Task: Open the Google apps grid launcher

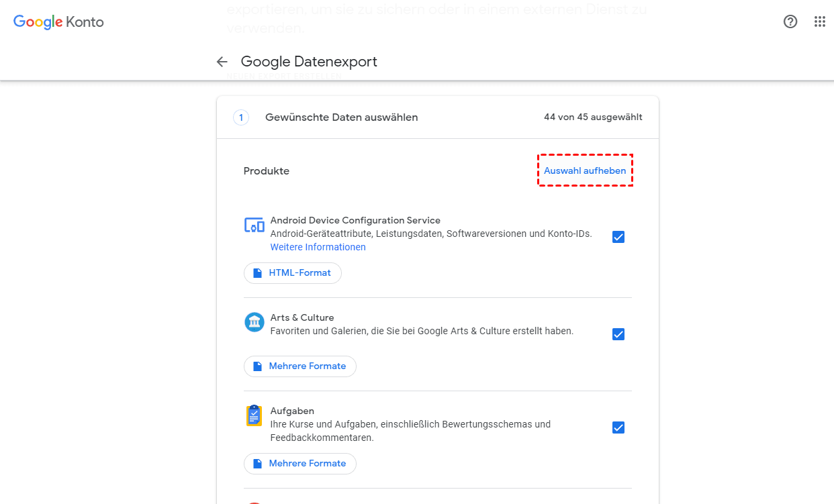Action: pyautogui.click(x=819, y=21)
